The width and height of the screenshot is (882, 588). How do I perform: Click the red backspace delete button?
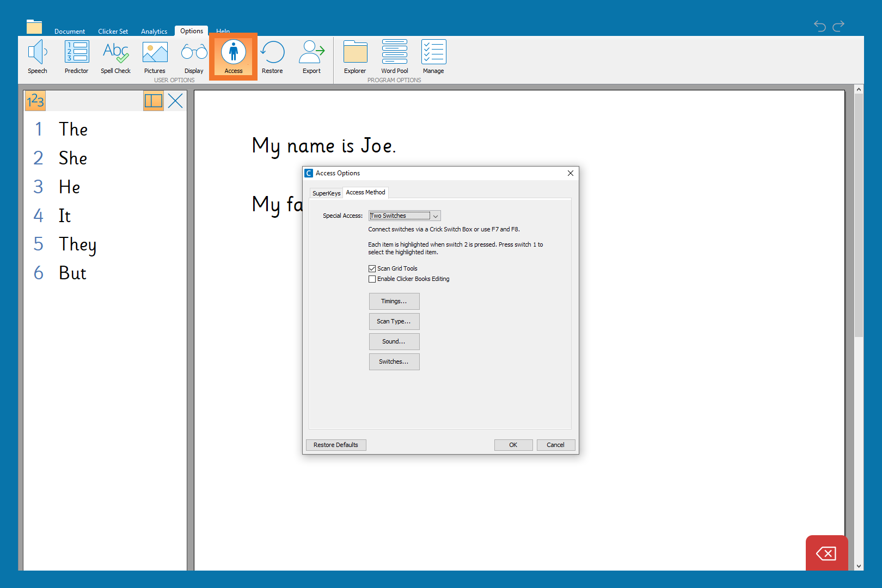(x=826, y=554)
